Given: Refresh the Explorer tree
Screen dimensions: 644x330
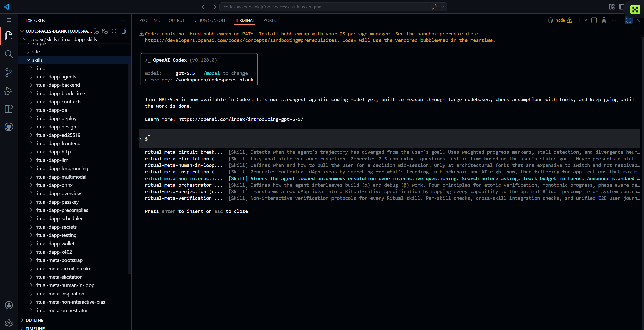Looking at the screenshot, I should coord(114,31).
